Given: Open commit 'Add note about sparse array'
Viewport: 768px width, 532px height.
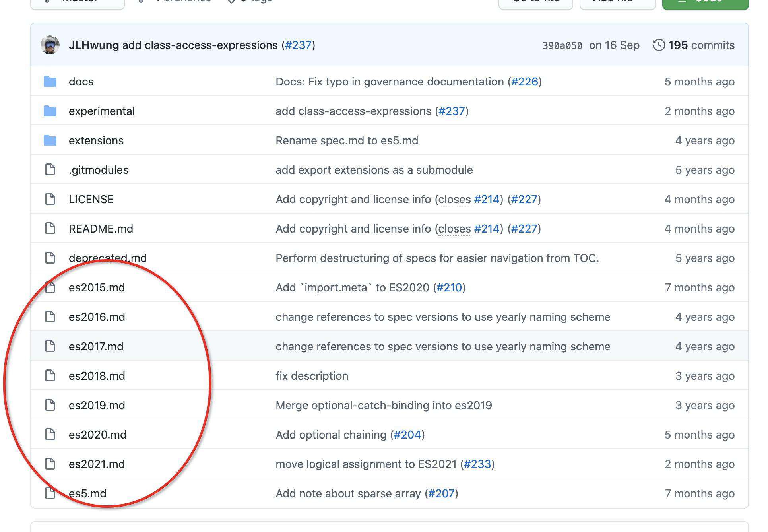Looking at the screenshot, I should pyautogui.click(x=348, y=493).
